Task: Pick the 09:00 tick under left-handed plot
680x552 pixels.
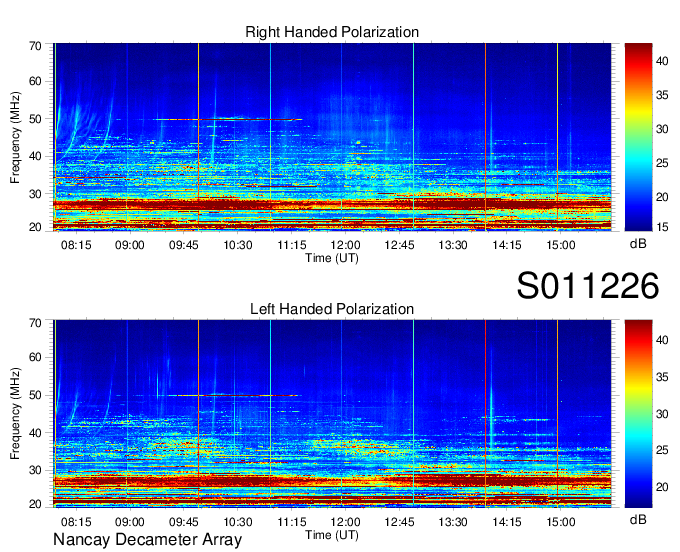Action: pyautogui.click(x=130, y=522)
